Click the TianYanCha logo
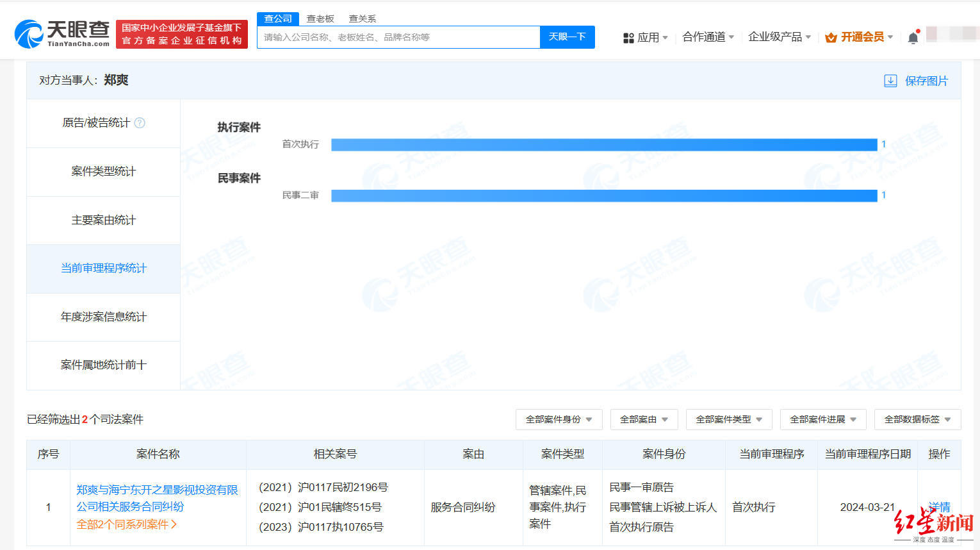980x550 pixels. pos(61,33)
